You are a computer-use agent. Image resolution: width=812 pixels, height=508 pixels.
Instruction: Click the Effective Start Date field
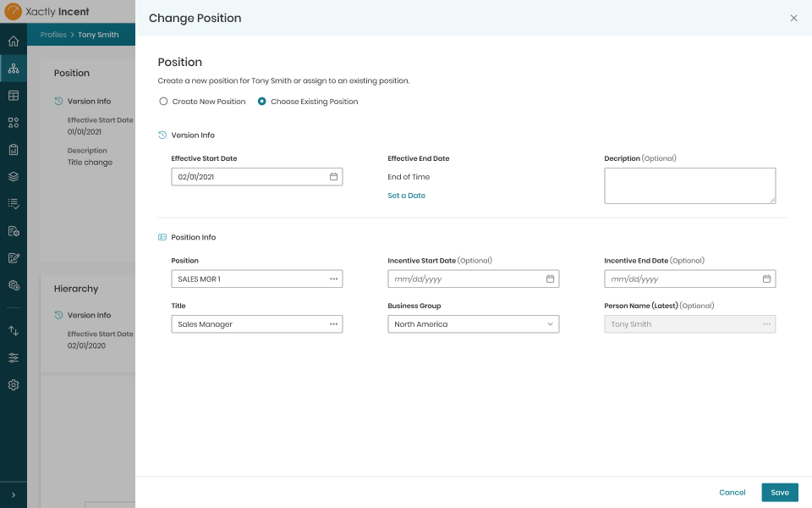257,177
